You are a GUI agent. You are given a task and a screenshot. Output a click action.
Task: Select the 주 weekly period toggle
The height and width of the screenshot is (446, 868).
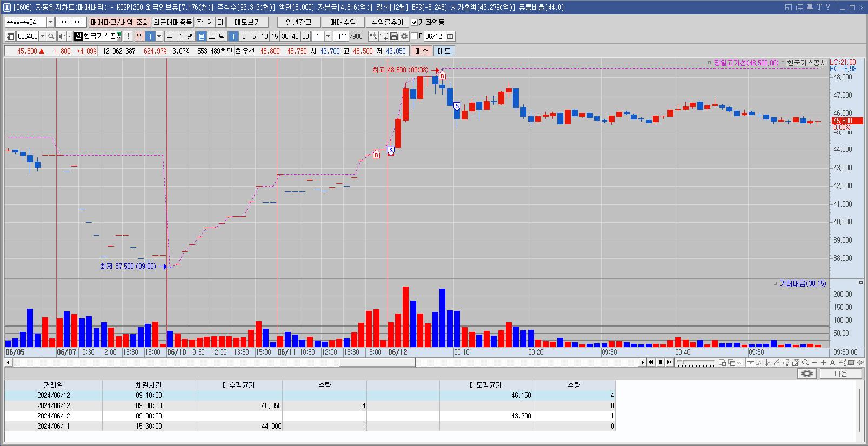tap(170, 36)
